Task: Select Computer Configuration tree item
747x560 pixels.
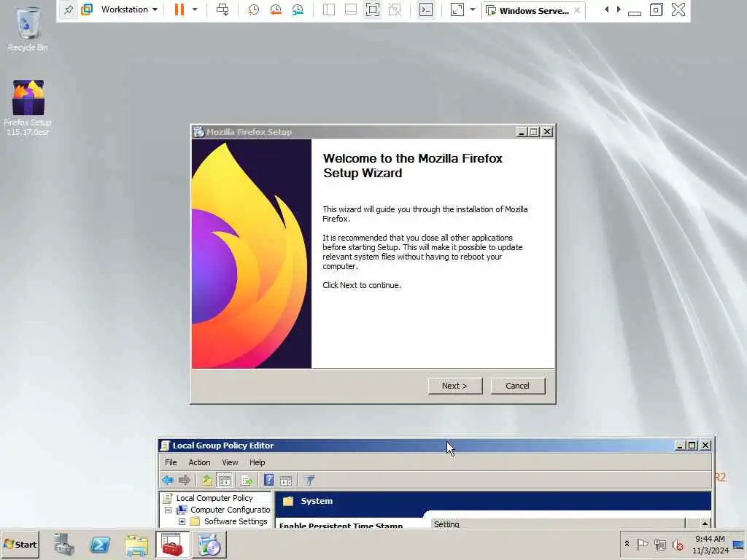Action: pyautogui.click(x=230, y=510)
